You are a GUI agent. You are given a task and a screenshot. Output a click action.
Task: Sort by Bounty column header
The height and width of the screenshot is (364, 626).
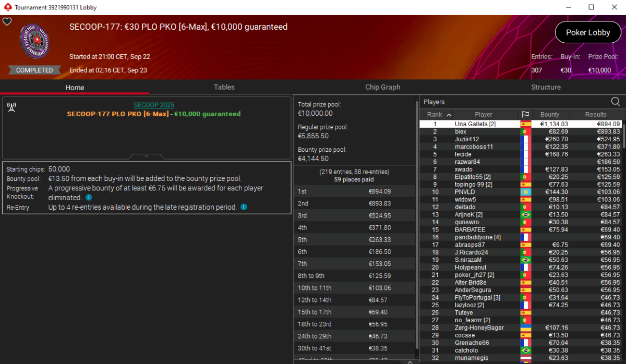(x=550, y=114)
